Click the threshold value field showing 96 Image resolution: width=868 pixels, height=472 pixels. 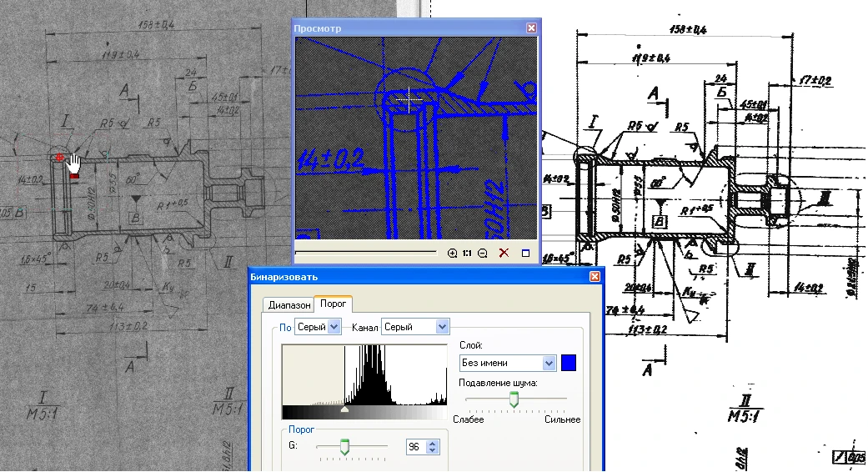click(415, 448)
